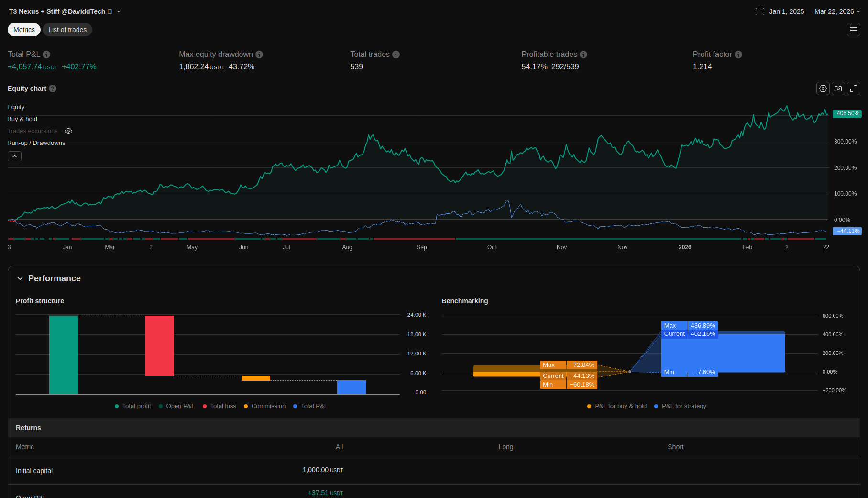Screen dimensions: 868x498
Task: Open the report layout icon at top right
Action: click(x=853, y=30)
